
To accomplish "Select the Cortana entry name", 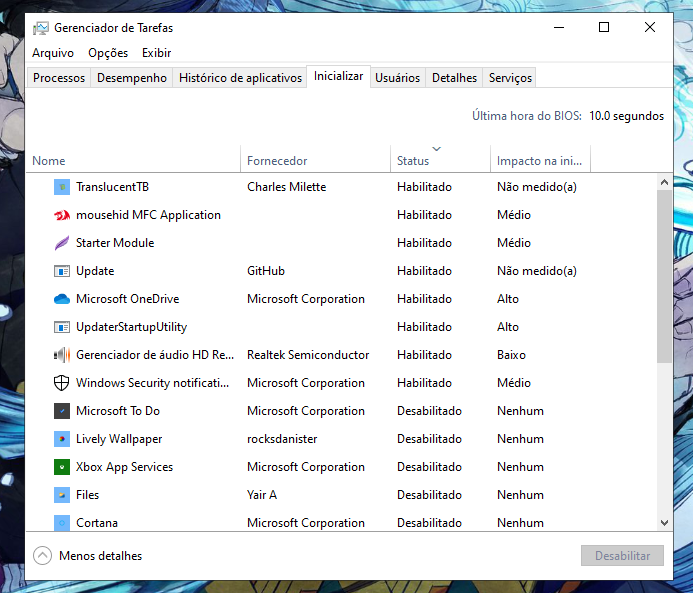I will 97,523.
